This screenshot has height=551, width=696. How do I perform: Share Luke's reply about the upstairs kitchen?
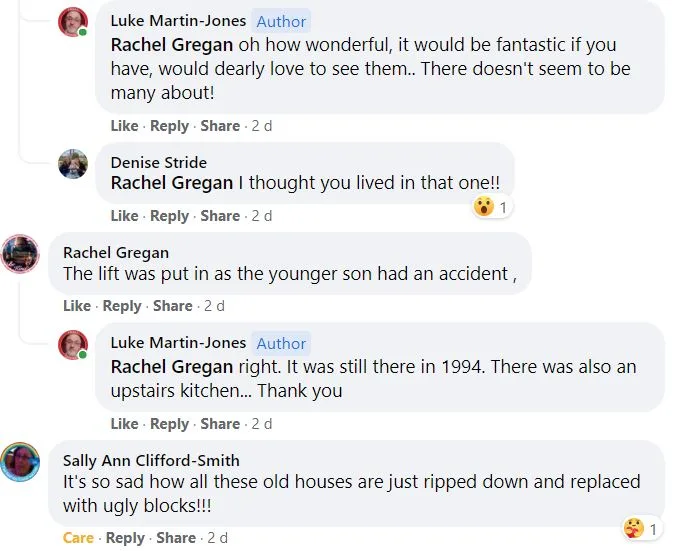click(x=220, y=424)
